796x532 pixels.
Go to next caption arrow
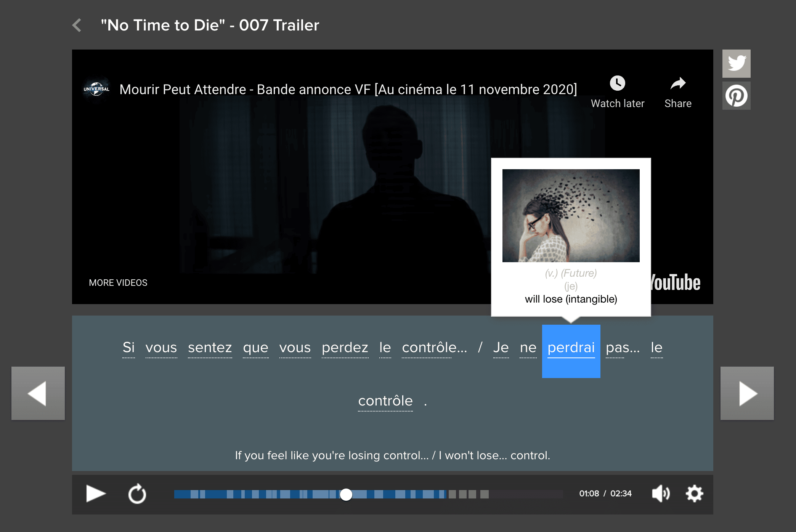[747, 393]
